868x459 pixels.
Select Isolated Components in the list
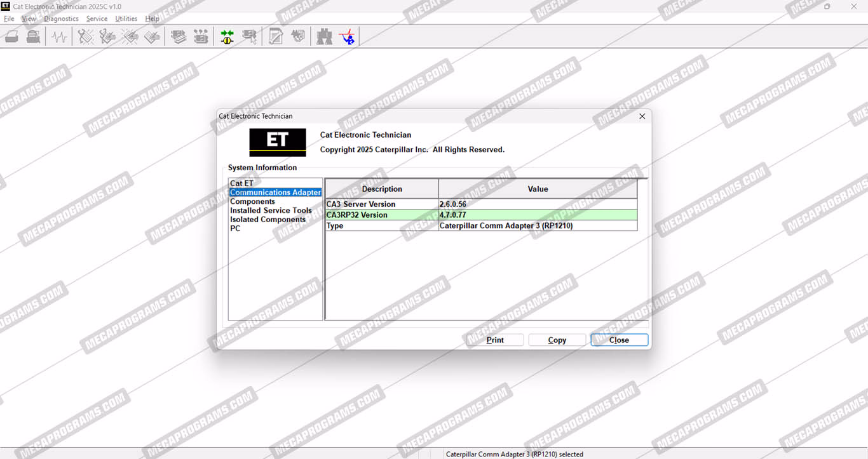[268, 220]
